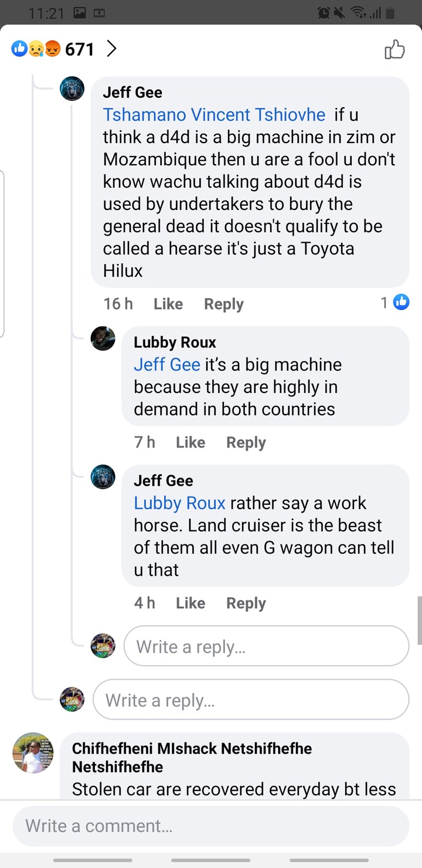Reply to Jeff Gee's 16 h comment
Viewport: 422px width, 868px height.
223,304
